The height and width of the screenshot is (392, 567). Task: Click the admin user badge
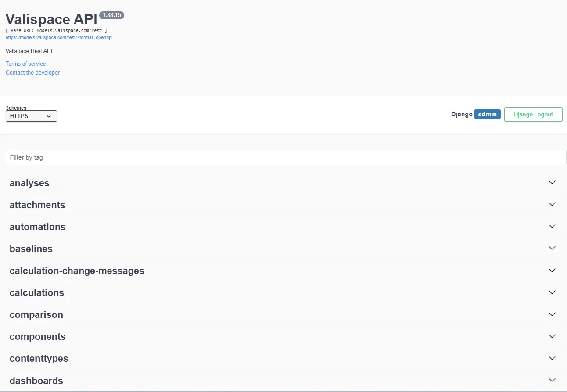point(488,114)
